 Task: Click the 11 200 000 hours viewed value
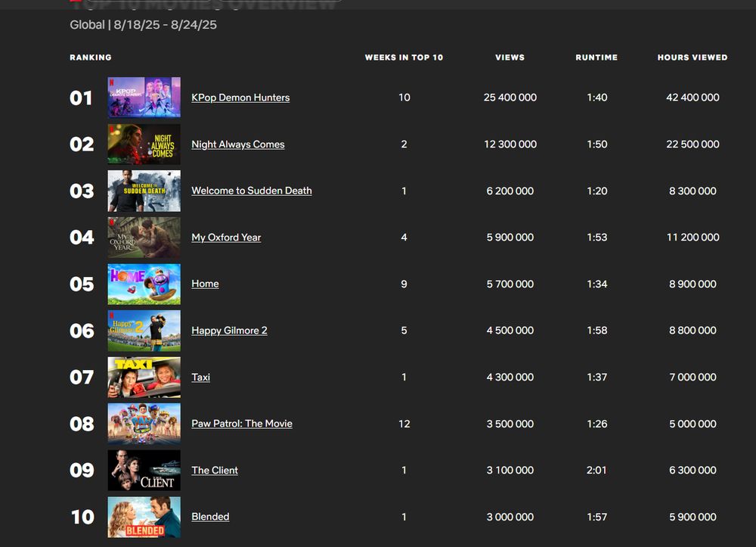(692, 238)
